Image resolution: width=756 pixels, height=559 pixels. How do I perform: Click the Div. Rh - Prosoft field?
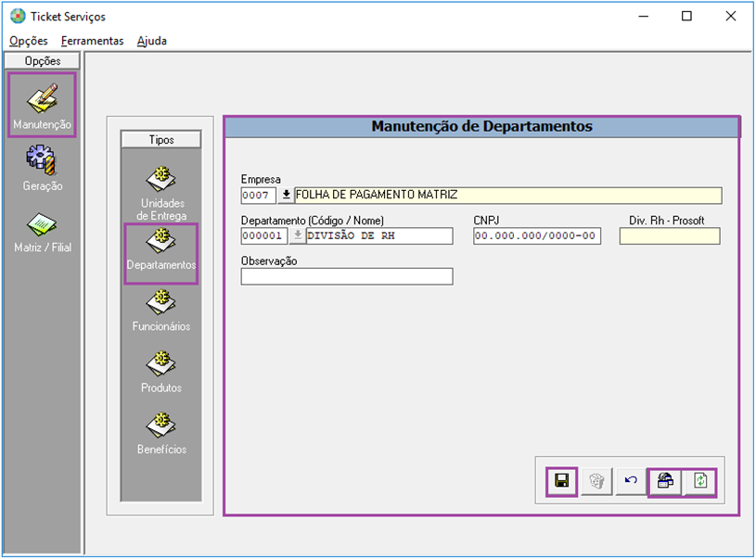[x=670, y=236]
